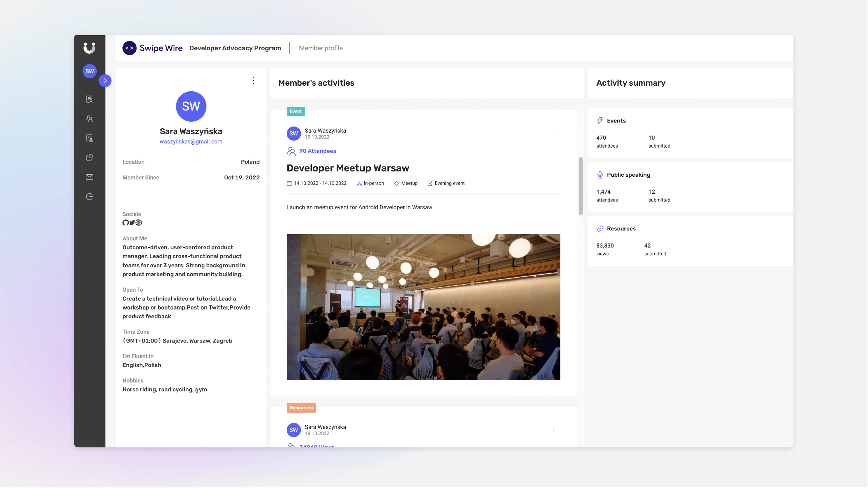The height and width of the screenshot is (488, 868).
Task: Expand the sidebar using the arrow chevron
Action: coord(105,80)
